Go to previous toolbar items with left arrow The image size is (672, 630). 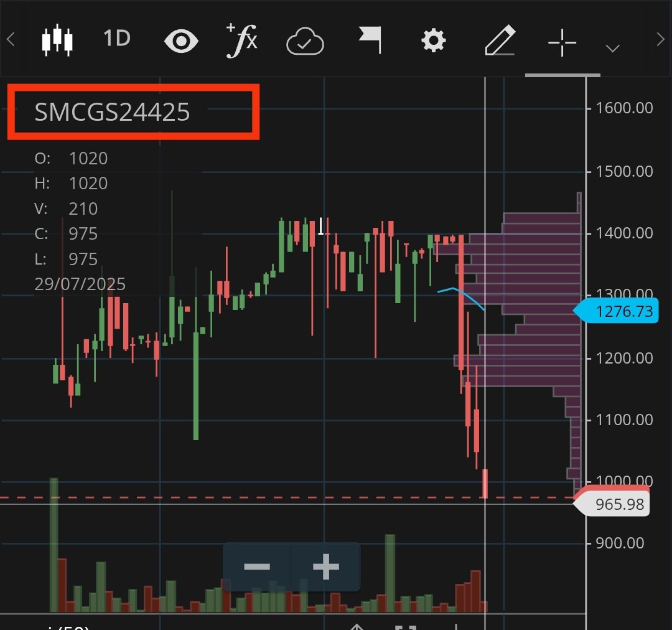click(x=11, y=39)
